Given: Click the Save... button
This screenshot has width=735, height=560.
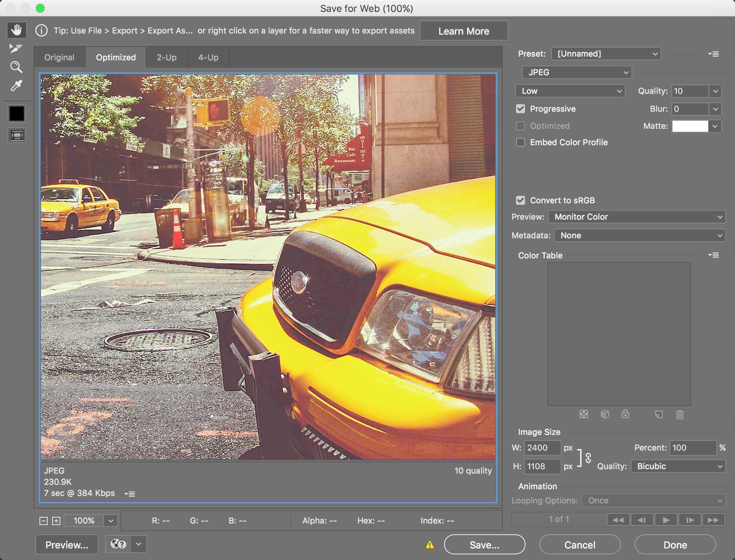Looking at the screenshot, I should click(484, 545).
